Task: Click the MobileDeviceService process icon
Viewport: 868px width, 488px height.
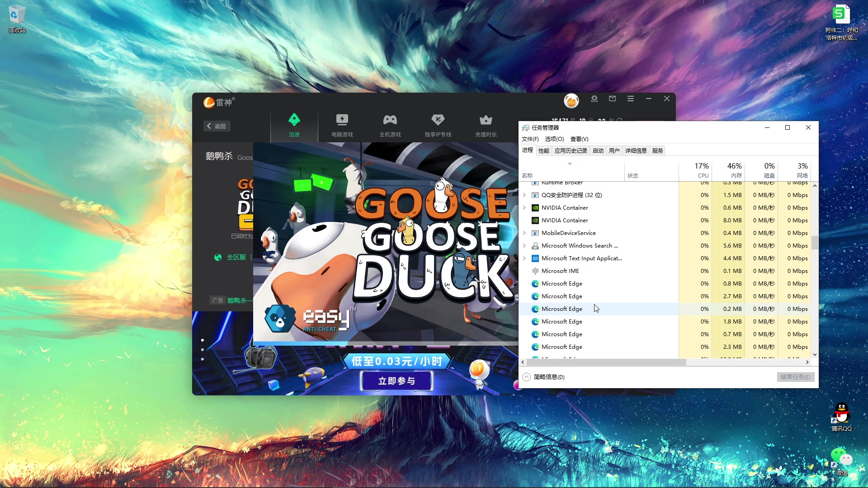Action: pyautogui.click(x=535, y=233)
